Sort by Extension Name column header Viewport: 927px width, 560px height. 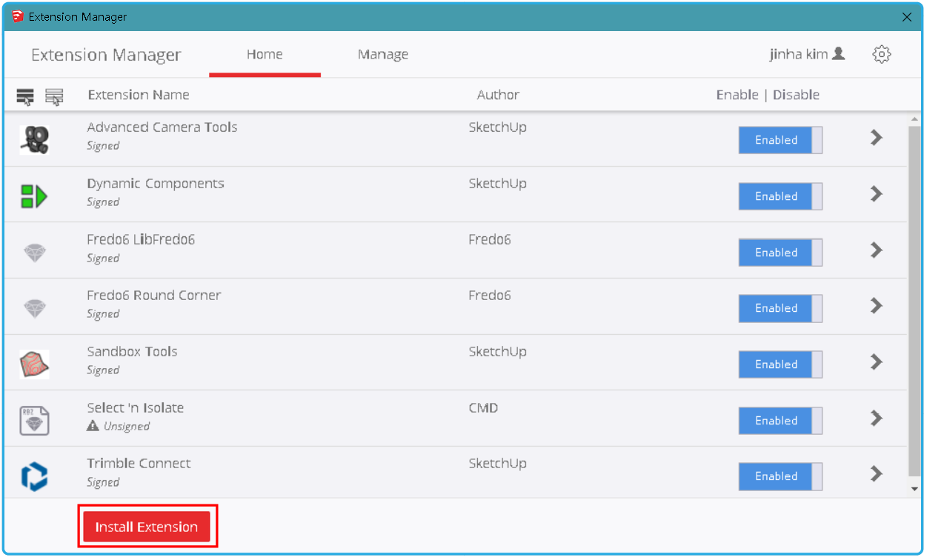139,95
